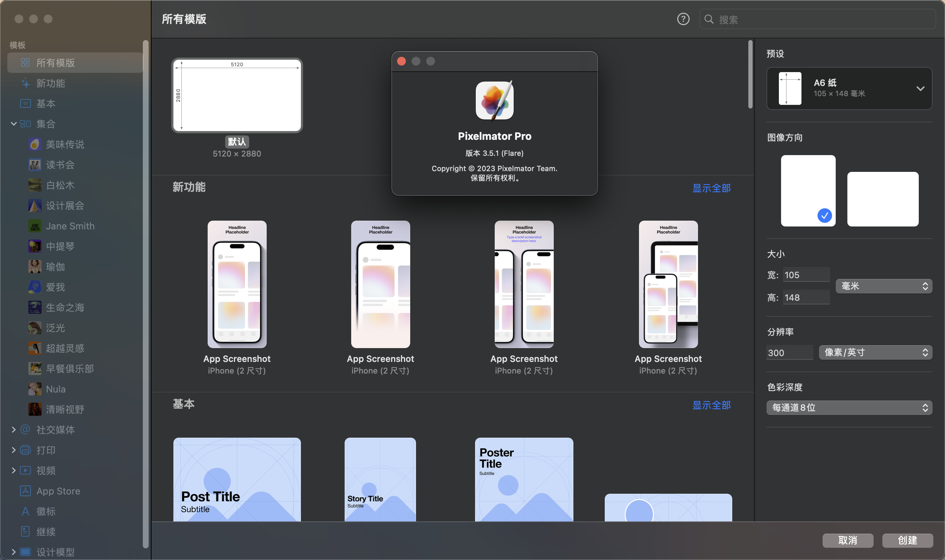Expand the 视频 section
The width and height of the screenshot is (945, 560).
13,470
